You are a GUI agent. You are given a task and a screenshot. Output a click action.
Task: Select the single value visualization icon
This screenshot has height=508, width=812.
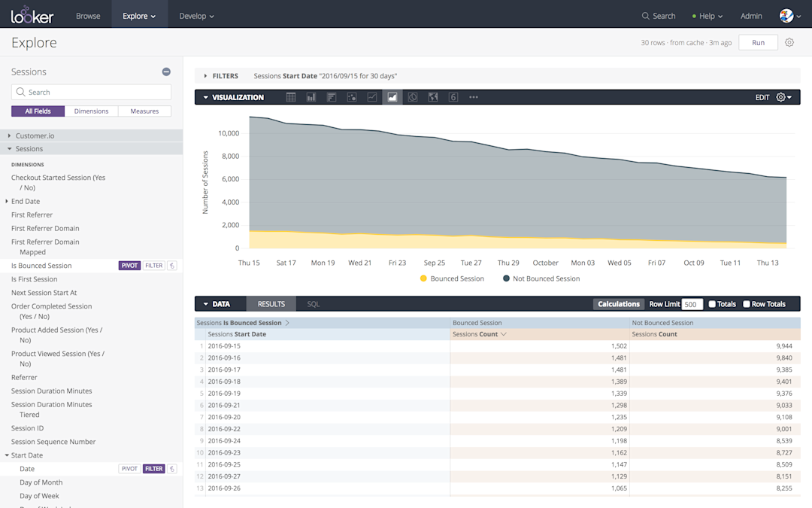tap(453, 97)
